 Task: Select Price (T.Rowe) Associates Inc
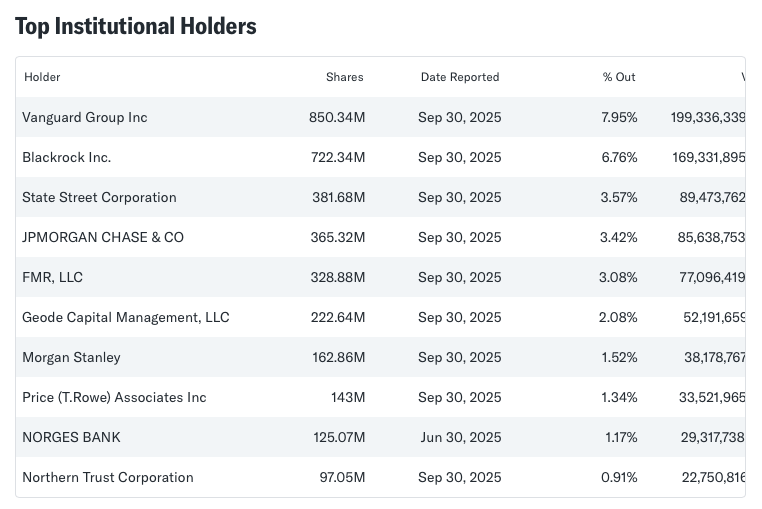pyautogui.click(x=114, y=397)
